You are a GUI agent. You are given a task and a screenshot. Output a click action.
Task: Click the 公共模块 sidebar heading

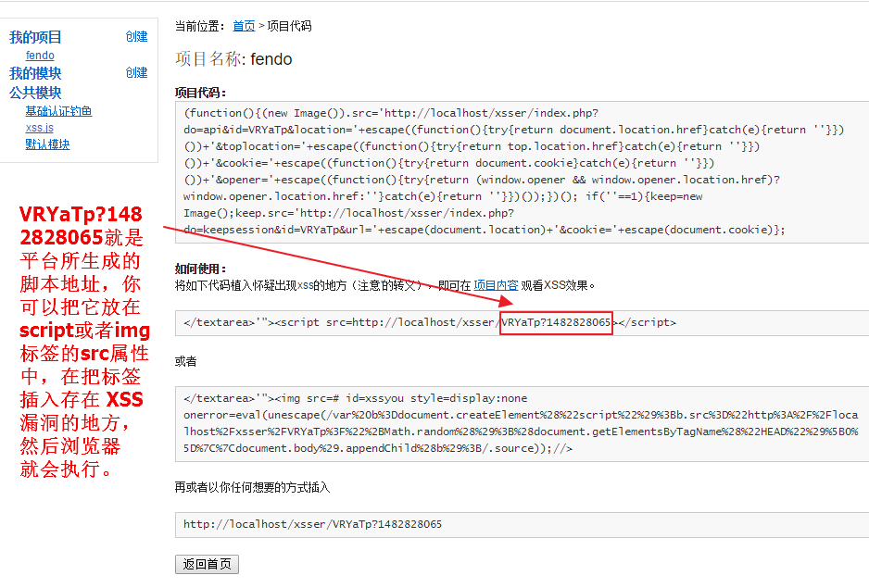[x=35, y=93]
